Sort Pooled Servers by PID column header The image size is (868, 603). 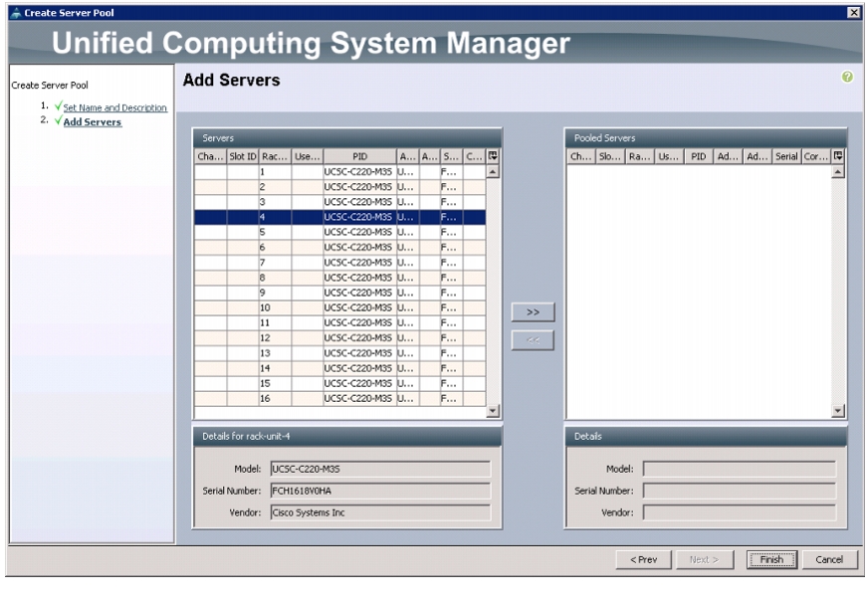[x=699, y=156]
